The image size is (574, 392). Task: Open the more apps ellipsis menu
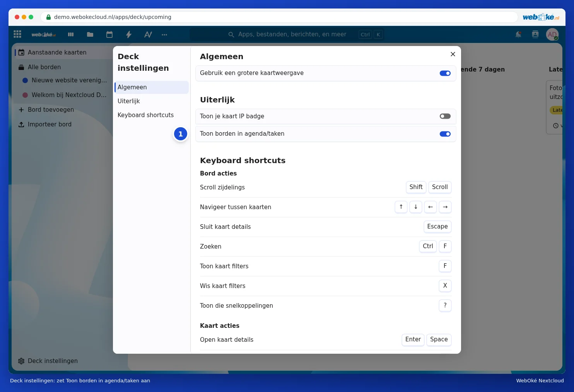coord(164,34)
